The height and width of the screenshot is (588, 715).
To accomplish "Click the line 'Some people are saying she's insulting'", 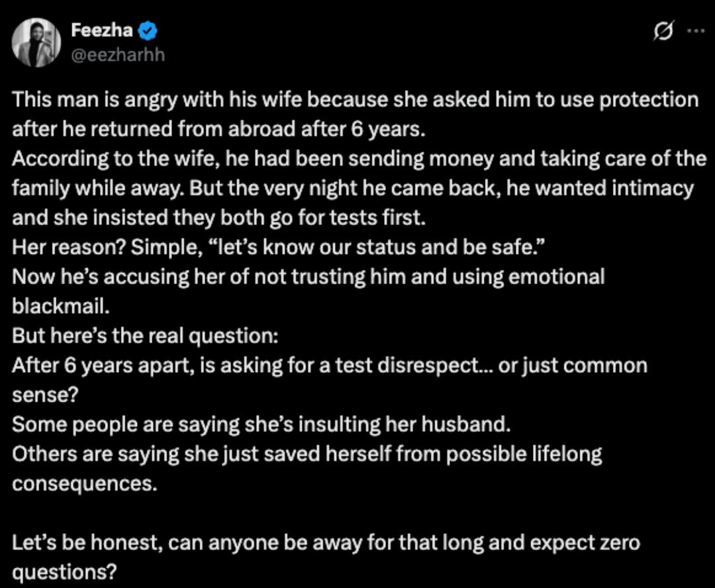I will coord(261,424).
